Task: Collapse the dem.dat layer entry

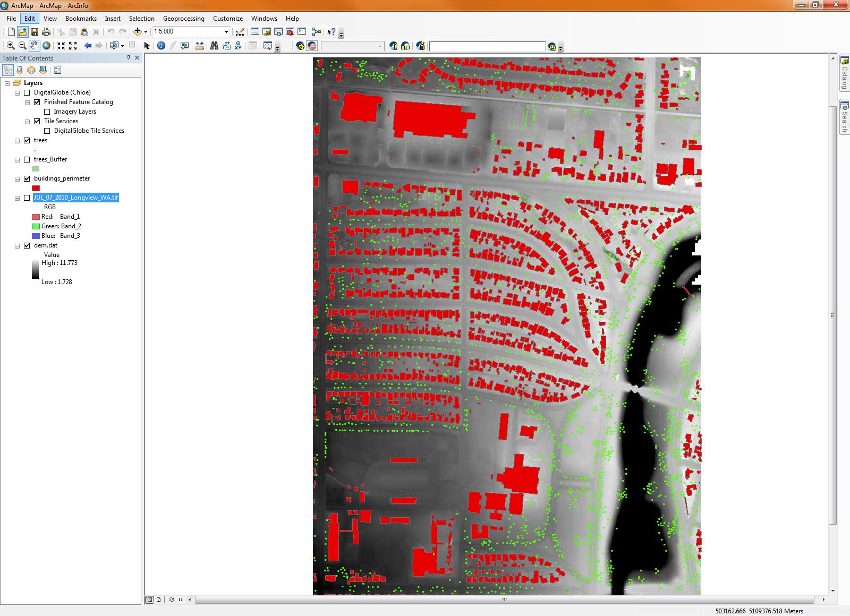Action: click(x=17, y=245)
